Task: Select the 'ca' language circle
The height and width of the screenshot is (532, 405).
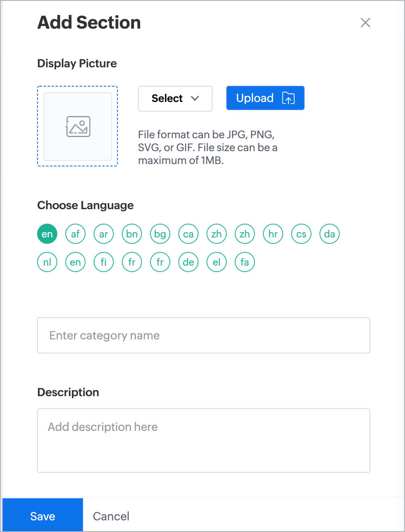Action: (188, 234)
